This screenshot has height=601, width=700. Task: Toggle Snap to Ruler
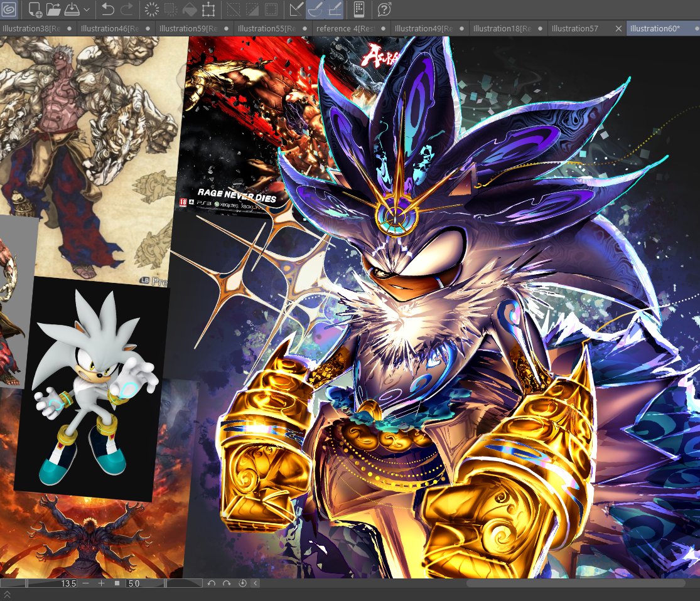coord(296,9)
